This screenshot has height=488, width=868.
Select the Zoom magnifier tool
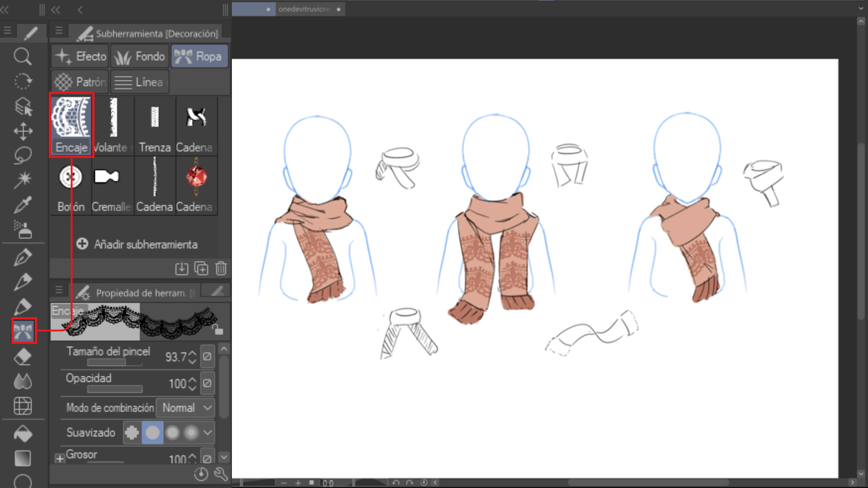pos(23,57)
